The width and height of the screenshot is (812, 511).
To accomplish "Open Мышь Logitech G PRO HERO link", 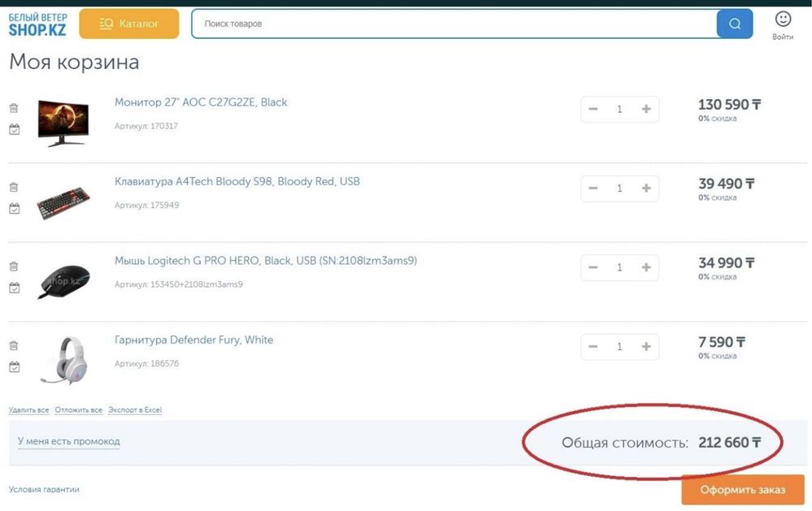I will pos(266,261).
